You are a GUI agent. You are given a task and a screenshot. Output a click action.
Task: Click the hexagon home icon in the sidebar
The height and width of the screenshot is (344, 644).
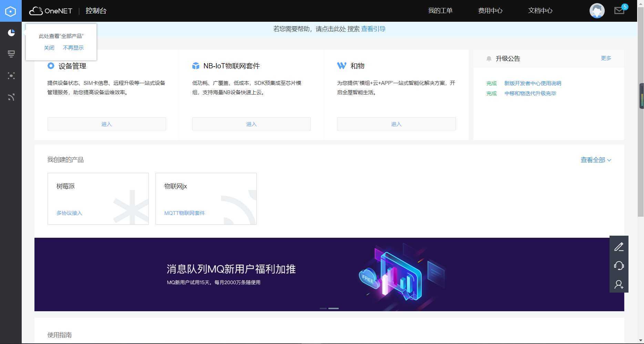click(11, 11)
